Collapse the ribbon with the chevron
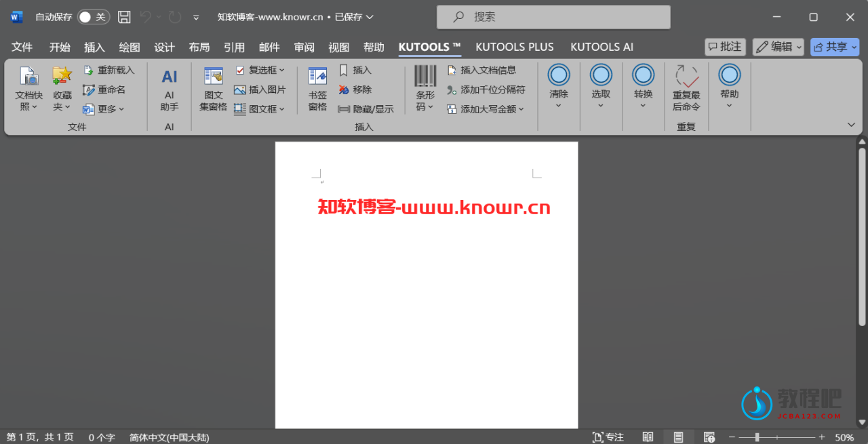The width and height of the screenshot is (868, 444). pyautogui.click(x=851, y=125)
